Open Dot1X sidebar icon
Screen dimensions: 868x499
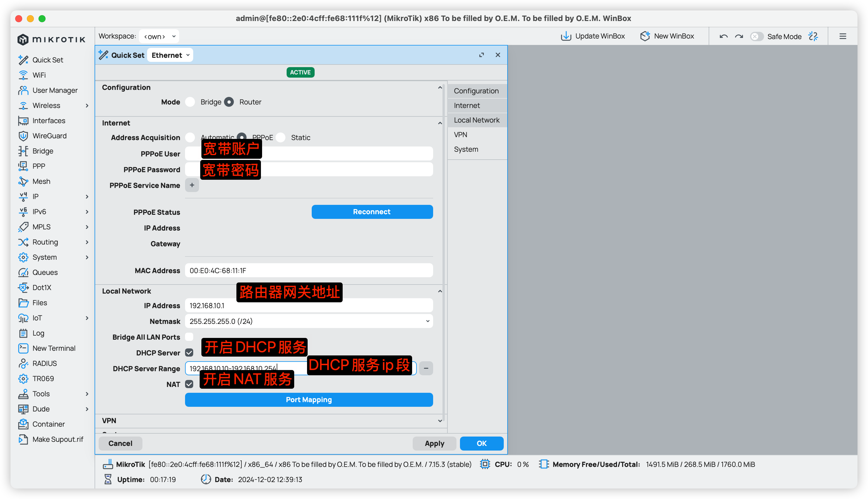click(23, 287)
